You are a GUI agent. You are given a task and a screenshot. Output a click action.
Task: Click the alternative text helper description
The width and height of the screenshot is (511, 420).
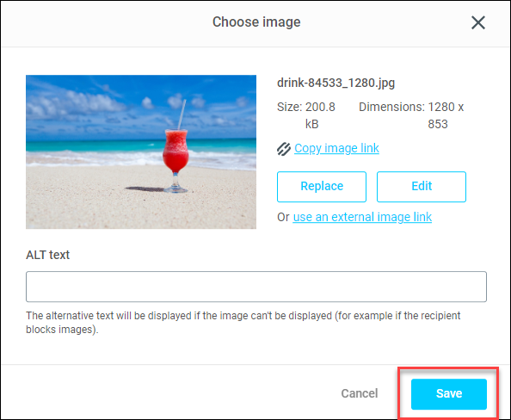243,323
